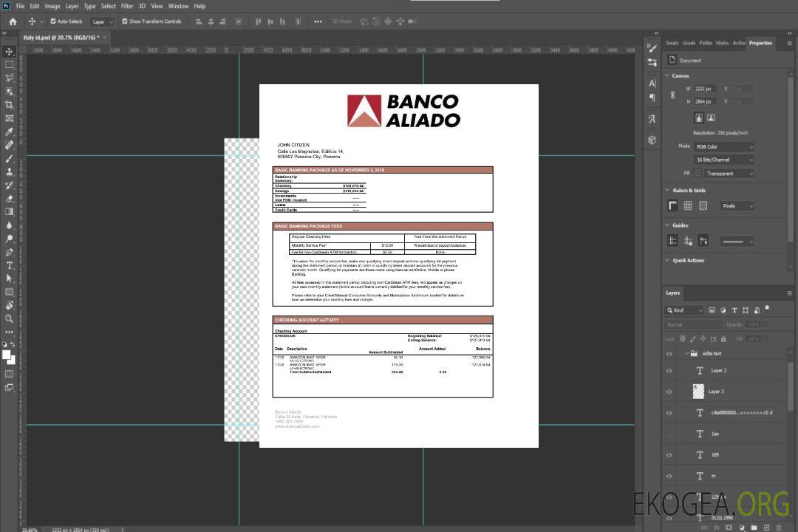The image size is (798, 532).
Task: Click the foreground color swatch
Action: pos(7,355)
